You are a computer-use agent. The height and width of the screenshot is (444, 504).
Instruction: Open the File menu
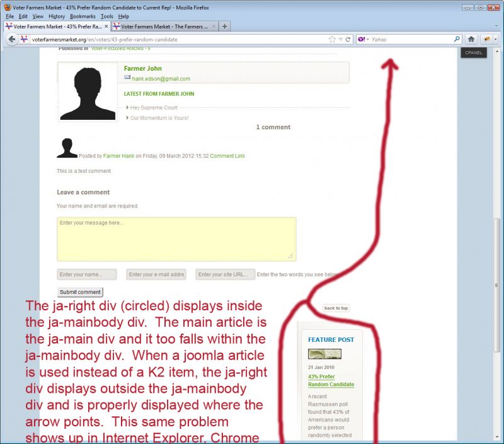coord(9,16)
